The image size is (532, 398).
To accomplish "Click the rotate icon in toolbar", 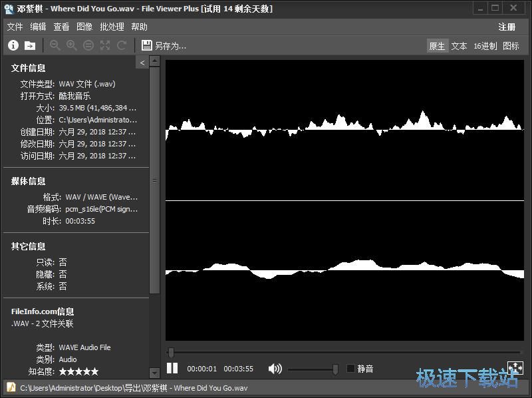I will pos(122,45).
